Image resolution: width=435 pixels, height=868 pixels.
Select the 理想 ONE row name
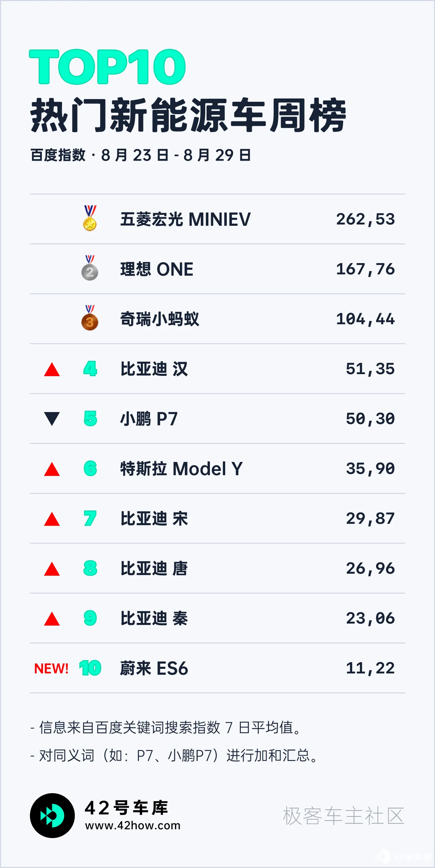(157, 269)
